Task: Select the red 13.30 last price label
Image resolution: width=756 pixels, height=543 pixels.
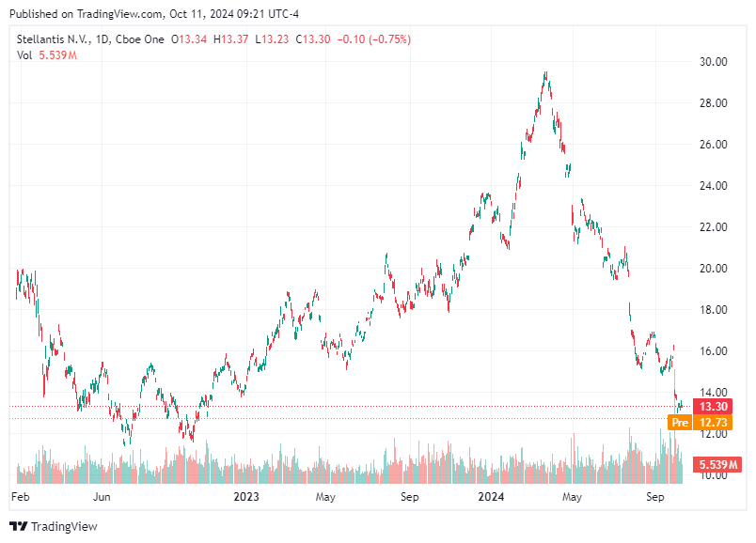Action: tap(713, 406)
